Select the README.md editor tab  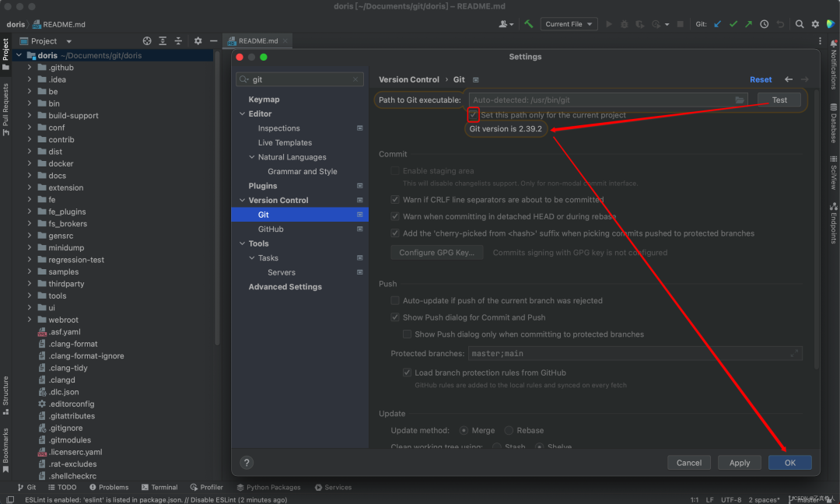(x=257, y=40)
